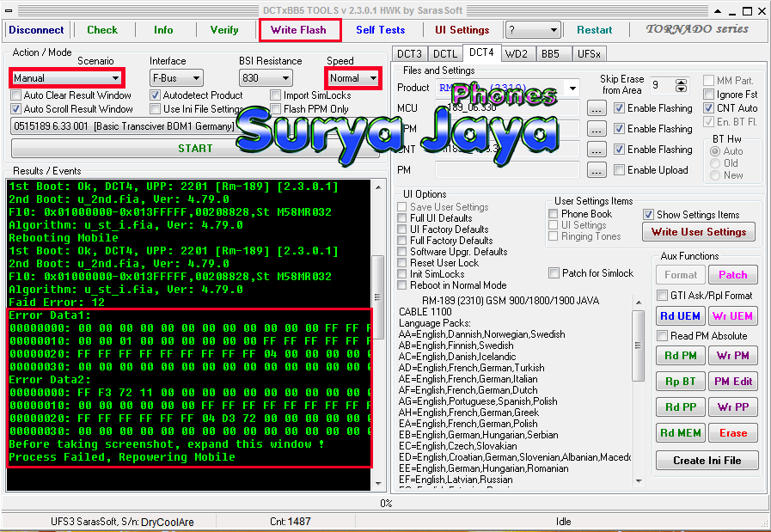Click the Restart button

tap(595, 30)
